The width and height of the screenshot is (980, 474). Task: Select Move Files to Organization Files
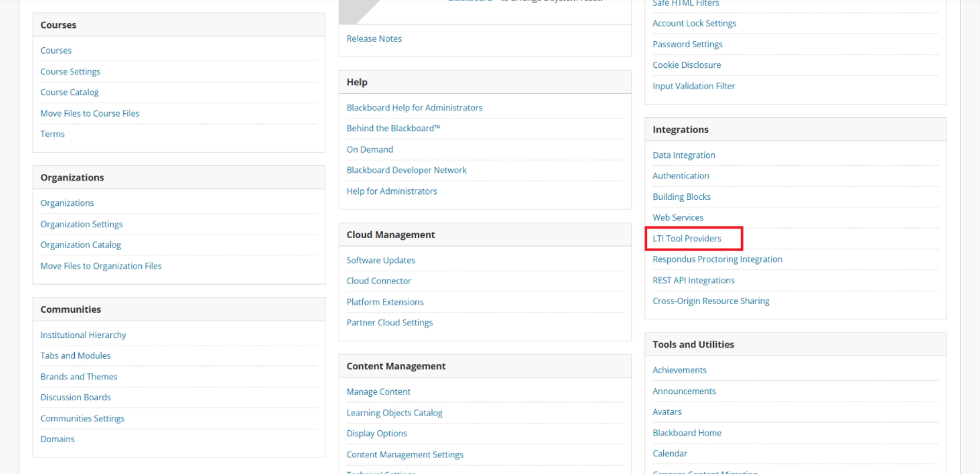101,266
